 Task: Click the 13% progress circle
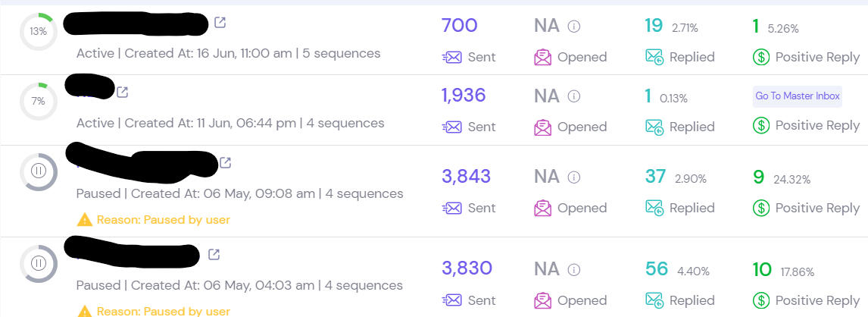38,31
